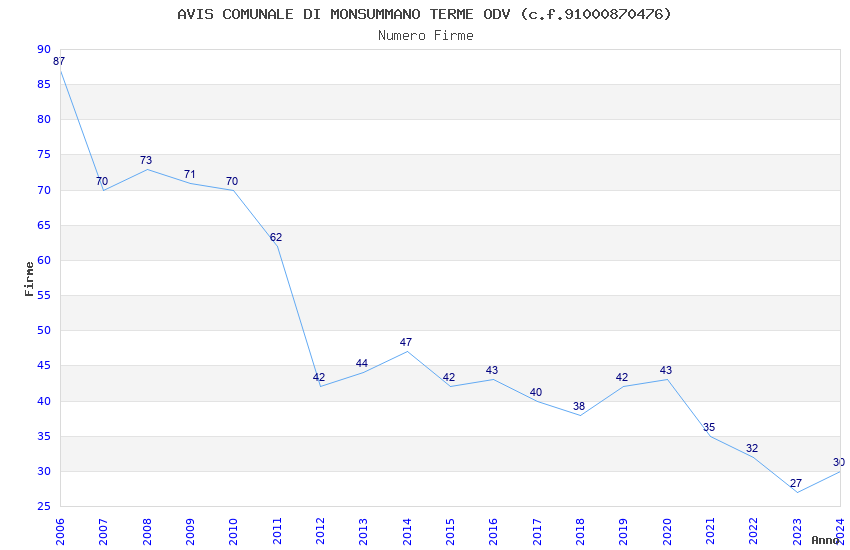Select the 73 data label for 2008
850x550 pixels.
coord(146,160)
